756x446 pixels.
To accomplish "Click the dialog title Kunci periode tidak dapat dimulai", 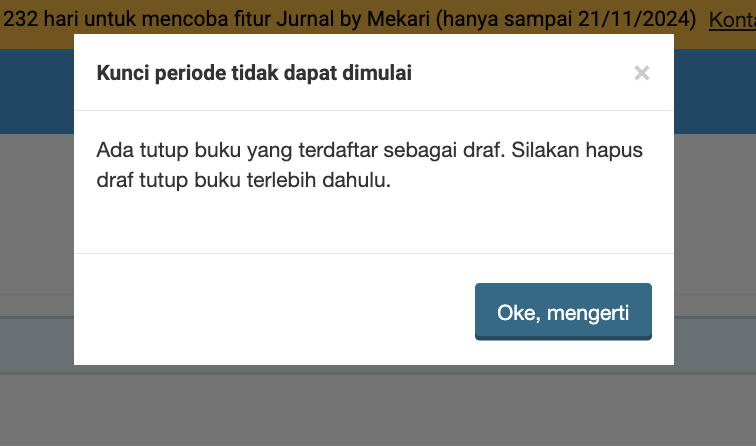I will click(254, 73).
